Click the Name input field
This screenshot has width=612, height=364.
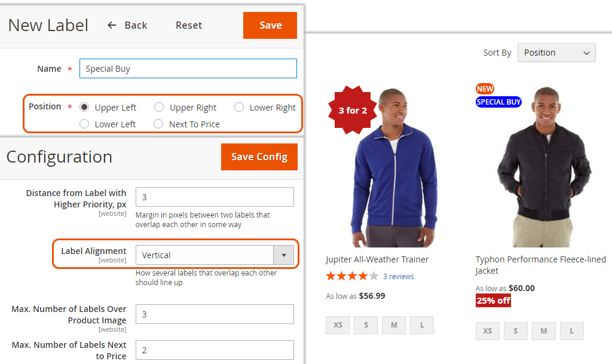point(188,69)
